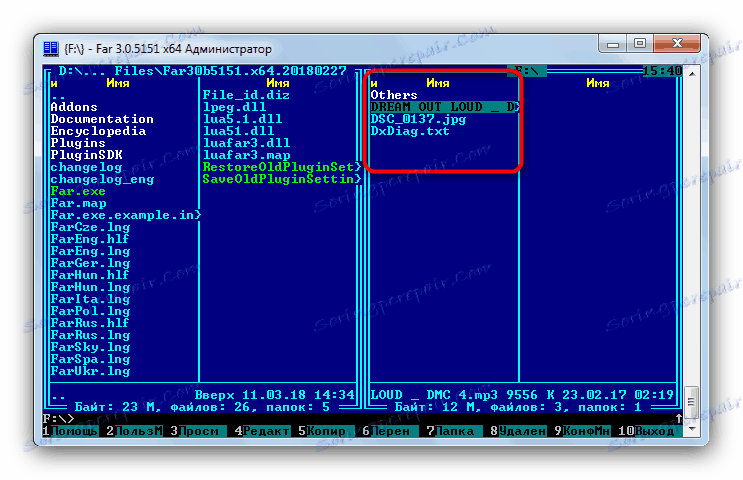Maximize the Far Manager window
This screenshot has height=480, width=743.
click(x=640, y=44)
